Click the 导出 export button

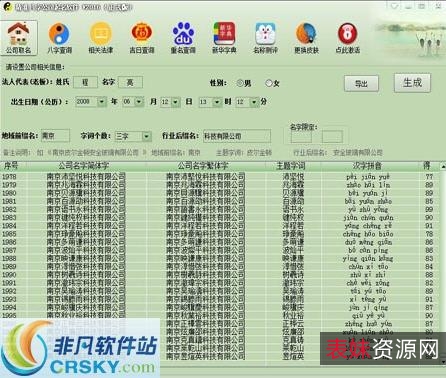pos(361,83)
